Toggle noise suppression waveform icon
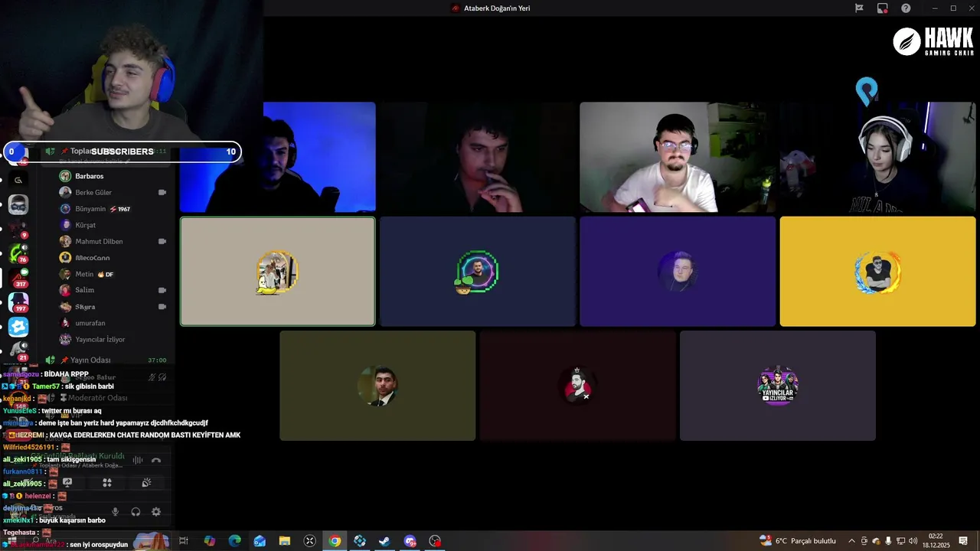Viewport: 980px width, 551px height. [x=138, y=460]
